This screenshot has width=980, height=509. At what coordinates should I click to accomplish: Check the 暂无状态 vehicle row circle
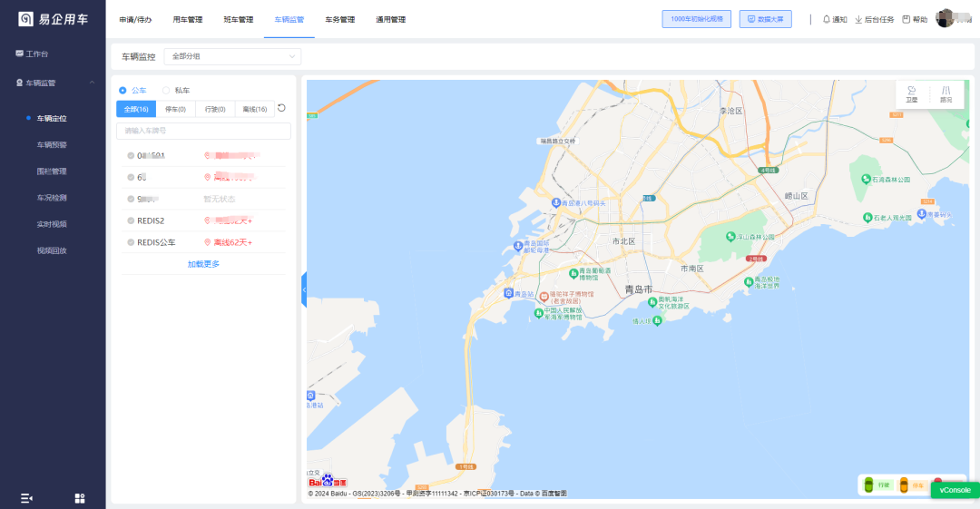pos(131,199)
